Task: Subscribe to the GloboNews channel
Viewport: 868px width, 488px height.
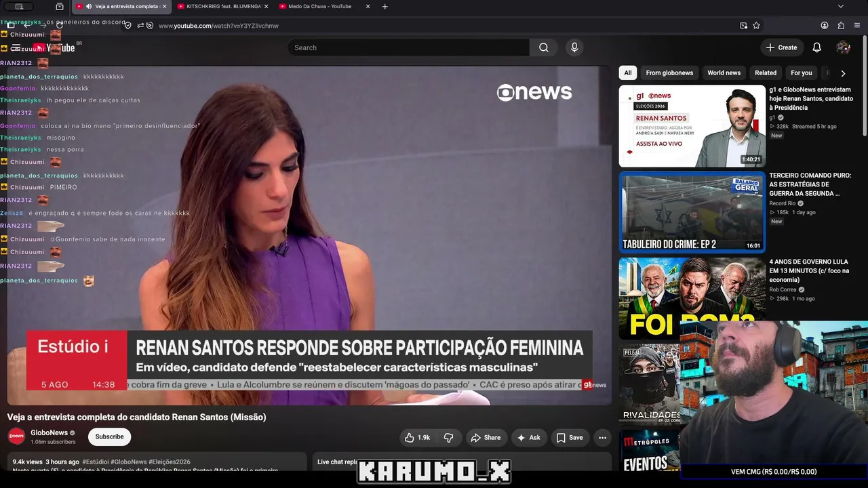Action: tap(109, 437)
